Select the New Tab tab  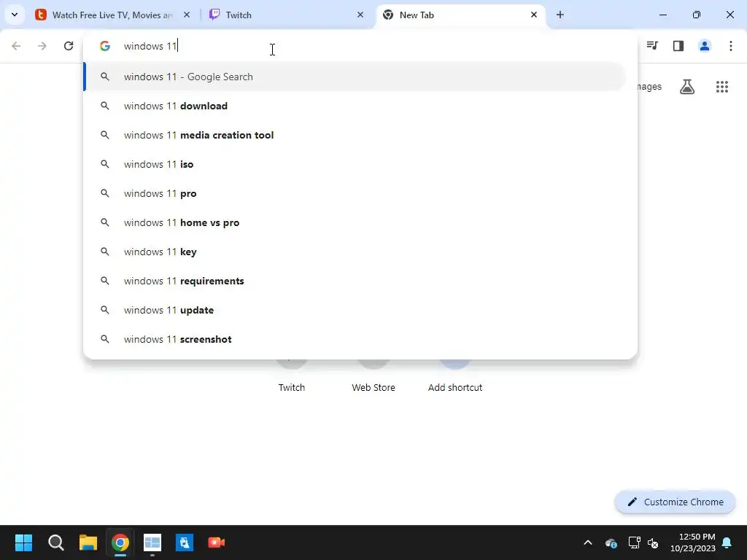point(461,15)
